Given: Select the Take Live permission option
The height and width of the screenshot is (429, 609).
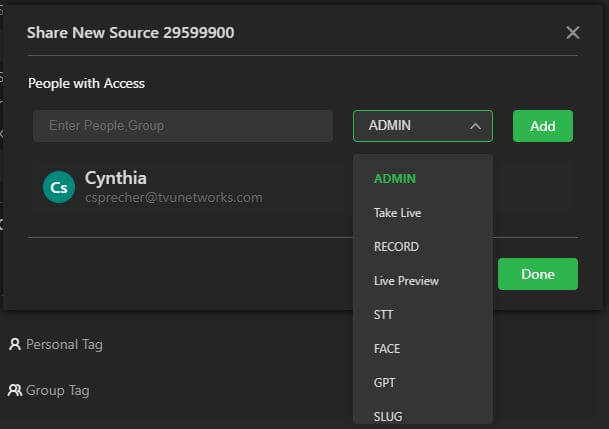Looking at the screenshot, I should (398, 213).
